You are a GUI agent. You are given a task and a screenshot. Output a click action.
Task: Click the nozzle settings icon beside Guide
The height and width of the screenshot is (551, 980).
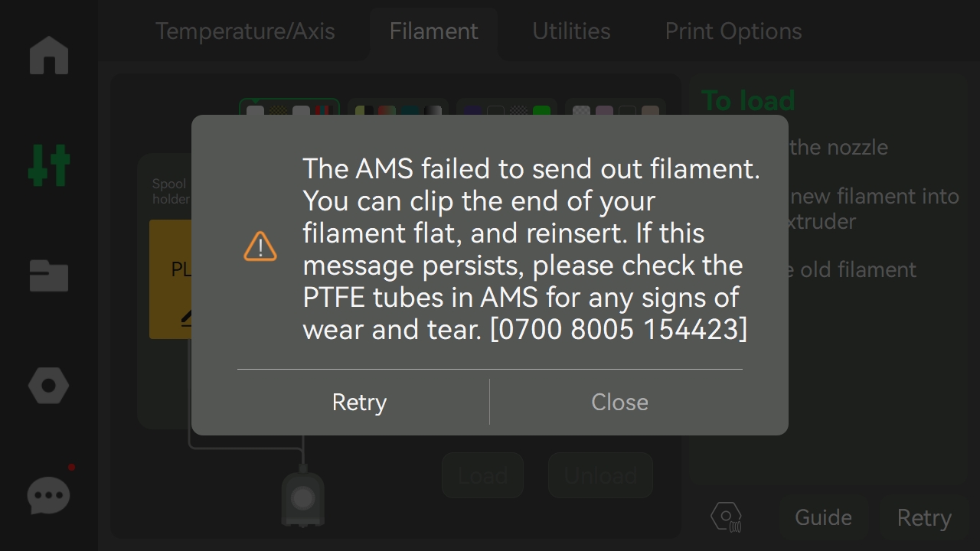pyautogui.click(x=726, y=517)
